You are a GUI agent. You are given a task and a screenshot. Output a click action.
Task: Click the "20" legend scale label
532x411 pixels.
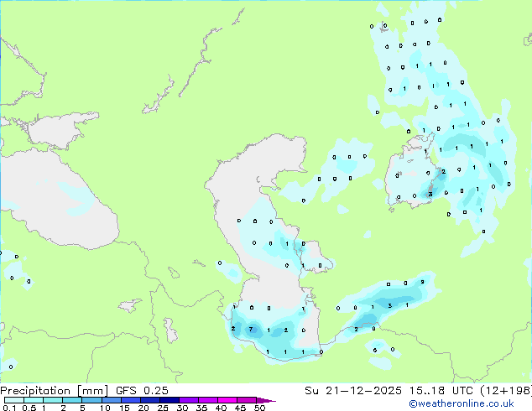point(143,408)
